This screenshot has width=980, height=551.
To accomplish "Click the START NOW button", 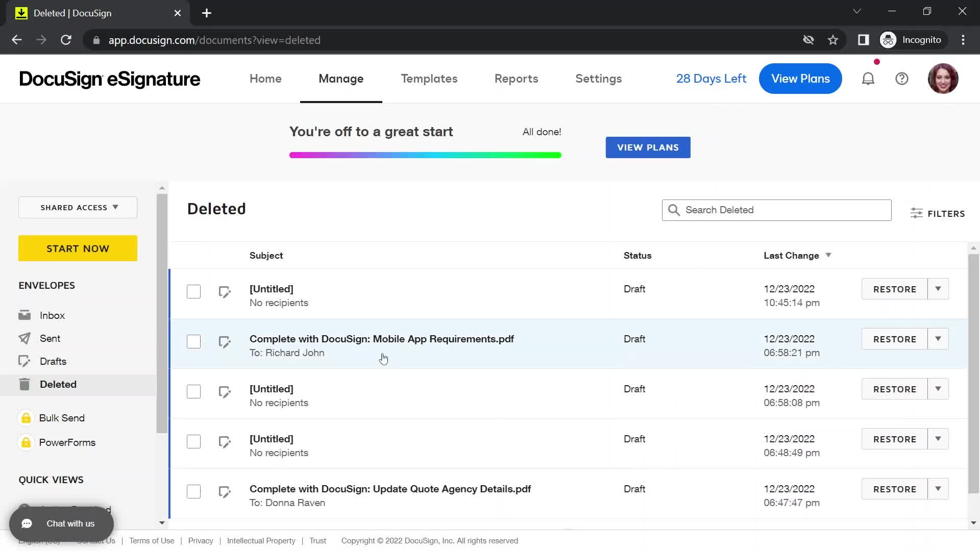I will [x=78, y=248].
